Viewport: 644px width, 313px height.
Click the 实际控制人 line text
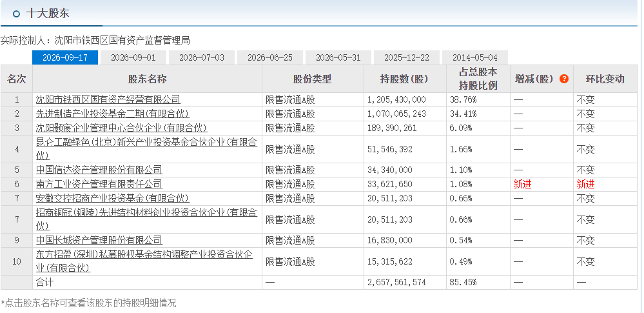click(x=95, y=40)
